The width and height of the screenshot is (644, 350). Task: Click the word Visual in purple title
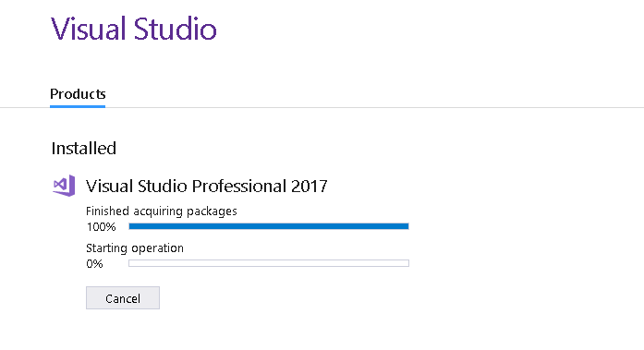(x=88, y=29)
